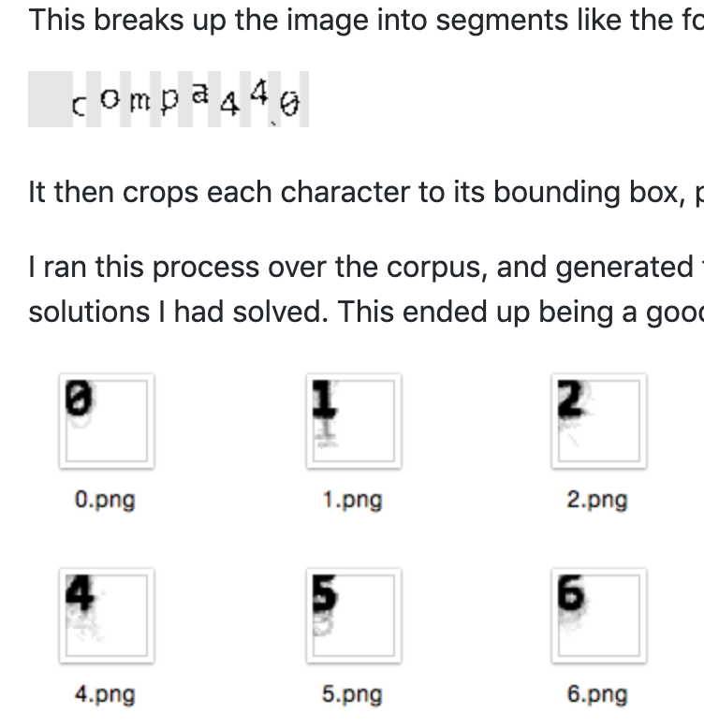Select the 6.png filename caption
Image resolution: width=704 pixels, height=728 pixels.
tap(597, 695)
